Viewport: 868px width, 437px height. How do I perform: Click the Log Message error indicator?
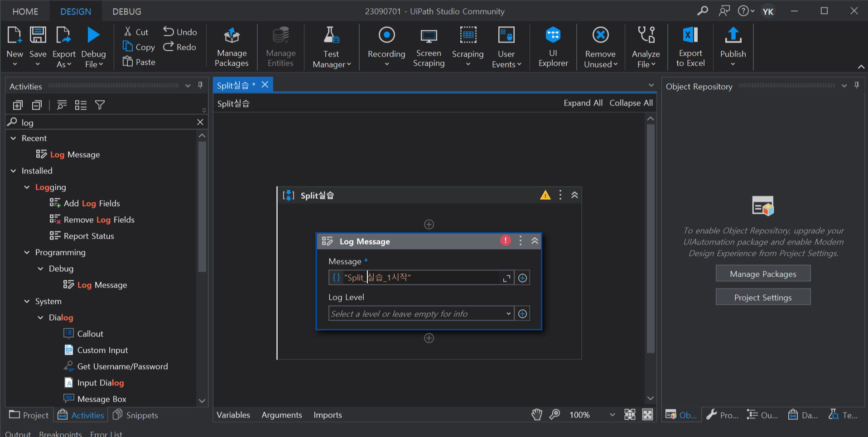pos(506,240)
